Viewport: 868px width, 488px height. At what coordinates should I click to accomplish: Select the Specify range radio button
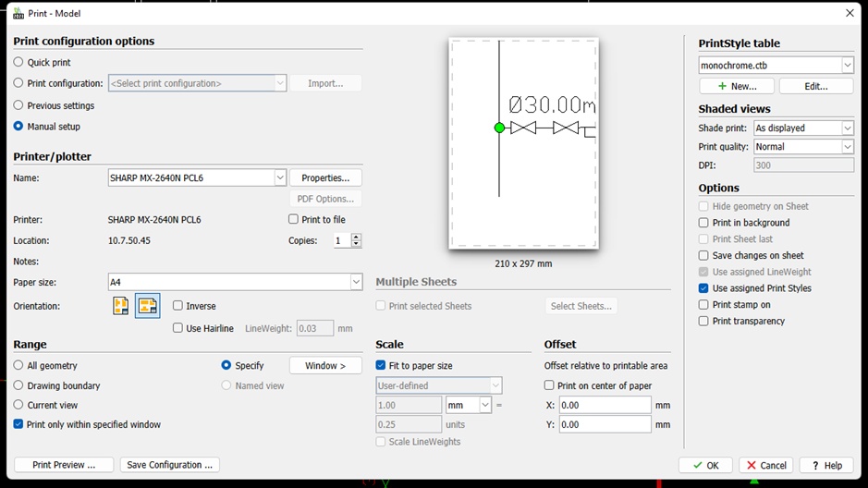pyautogui.click(x=226, y=365)
